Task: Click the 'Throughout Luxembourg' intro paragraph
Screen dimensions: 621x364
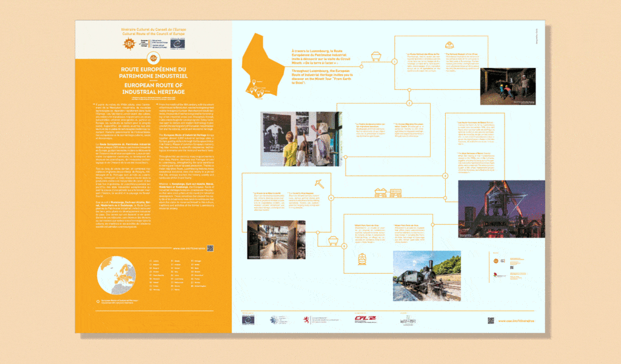Action: point(323,77)
